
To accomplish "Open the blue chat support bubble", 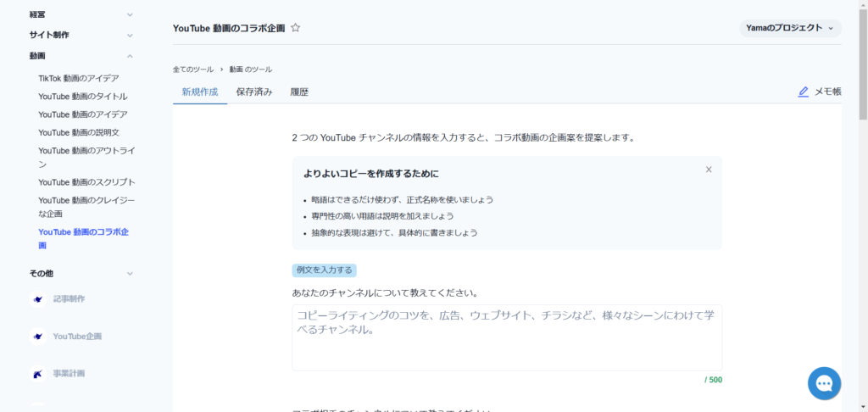I will [x=824, y=383].
